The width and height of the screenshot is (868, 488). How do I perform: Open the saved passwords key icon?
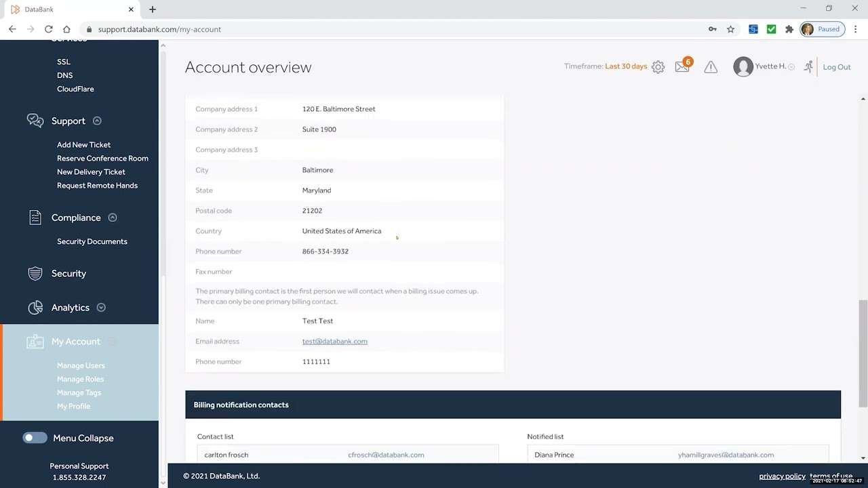pyautogui.click(x=712, y=29)
